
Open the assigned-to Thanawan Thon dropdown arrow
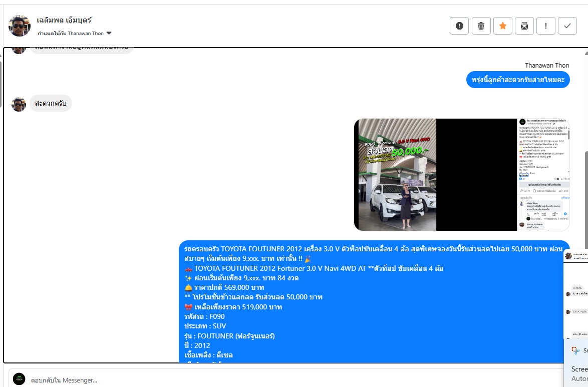click(x=109, y=33)
